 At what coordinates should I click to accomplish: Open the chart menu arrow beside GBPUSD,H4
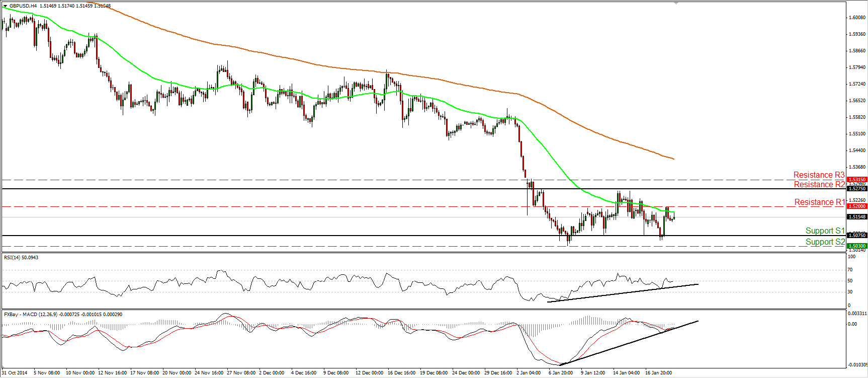(x=5, y=6)
